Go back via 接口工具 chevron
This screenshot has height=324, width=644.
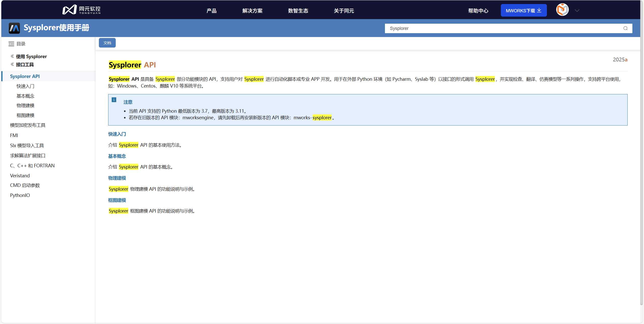(x=12, y=64)
